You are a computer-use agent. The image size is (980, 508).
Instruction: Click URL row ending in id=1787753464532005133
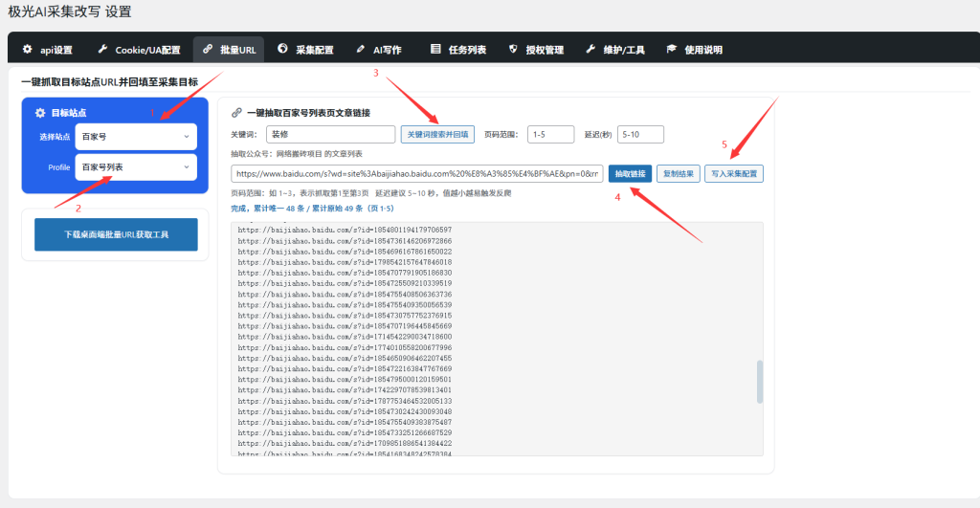345,401
